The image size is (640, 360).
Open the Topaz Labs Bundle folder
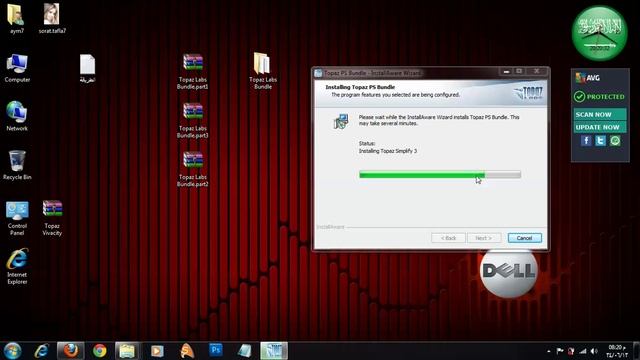[262, 71]
